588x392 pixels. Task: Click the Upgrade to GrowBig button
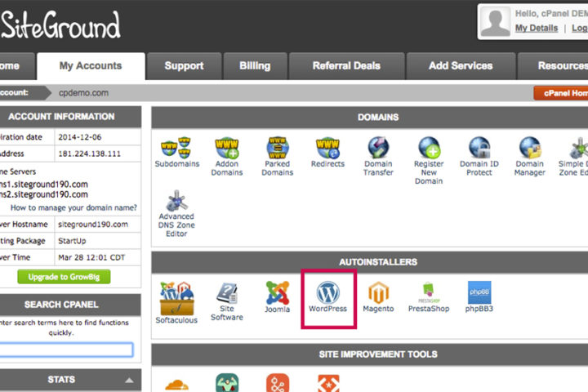65,277
